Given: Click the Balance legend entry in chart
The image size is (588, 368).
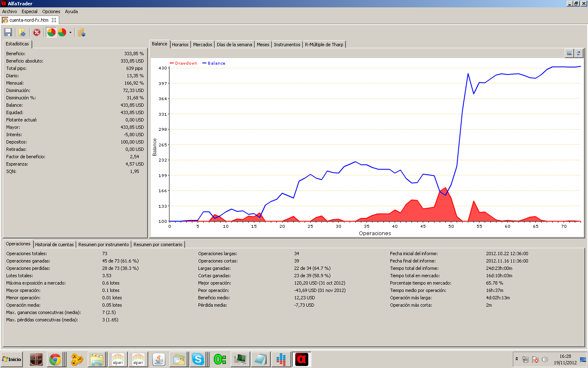Looking at the screenshot, I should [x=214, y=63].
